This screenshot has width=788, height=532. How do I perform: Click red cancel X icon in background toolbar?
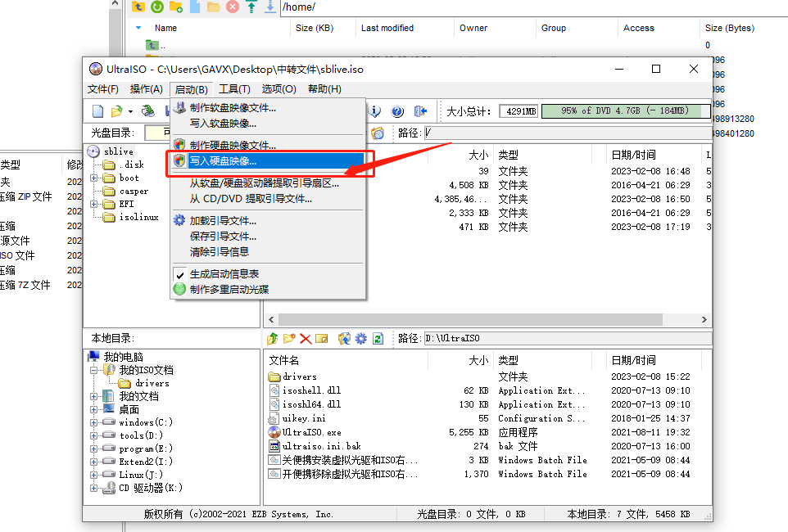pos(232,7)
